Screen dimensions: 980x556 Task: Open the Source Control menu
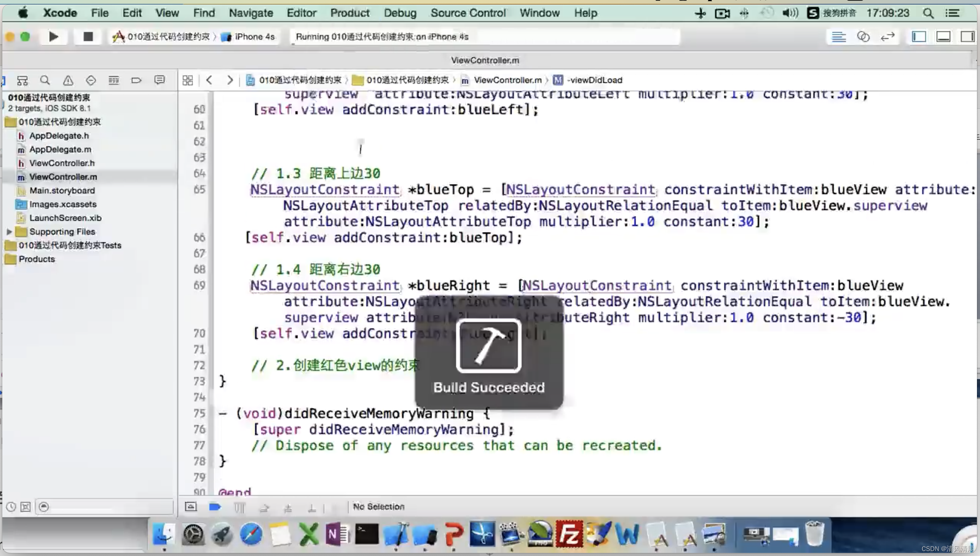point(468,13)
